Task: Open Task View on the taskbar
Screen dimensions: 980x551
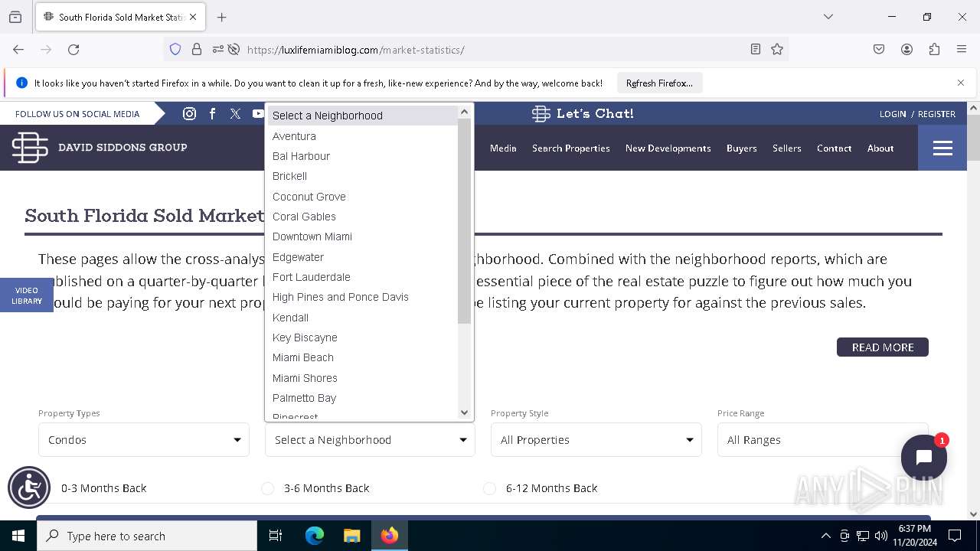Action: (276, 536)
